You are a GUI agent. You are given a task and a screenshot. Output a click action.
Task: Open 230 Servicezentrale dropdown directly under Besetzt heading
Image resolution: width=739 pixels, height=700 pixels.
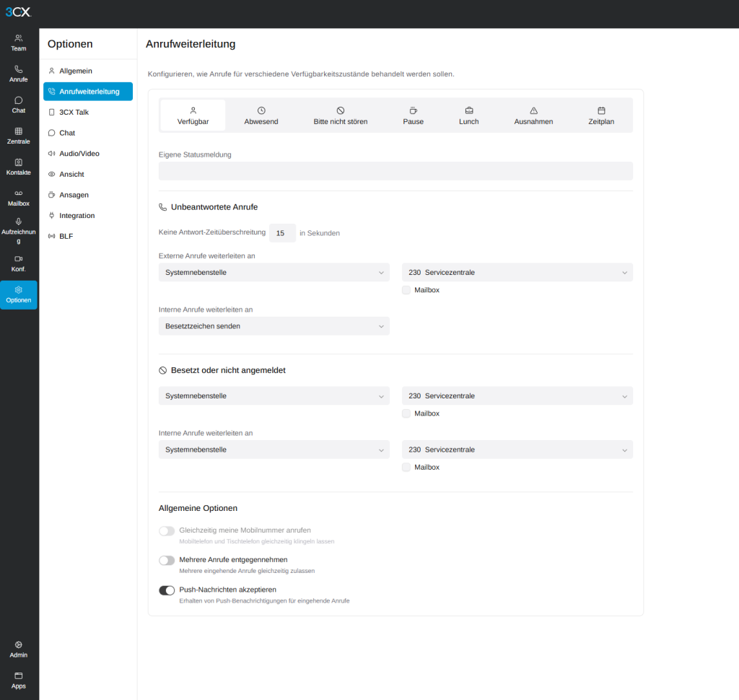coord(517,396)
